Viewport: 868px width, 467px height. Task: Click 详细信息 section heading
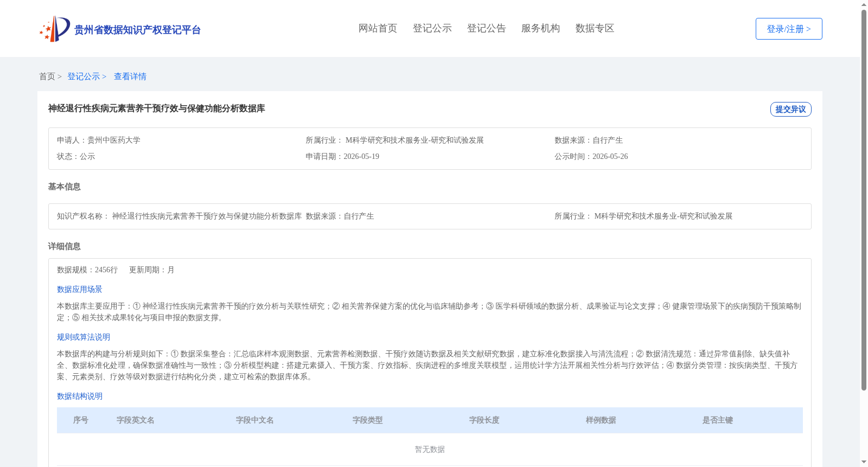[64, 246]
